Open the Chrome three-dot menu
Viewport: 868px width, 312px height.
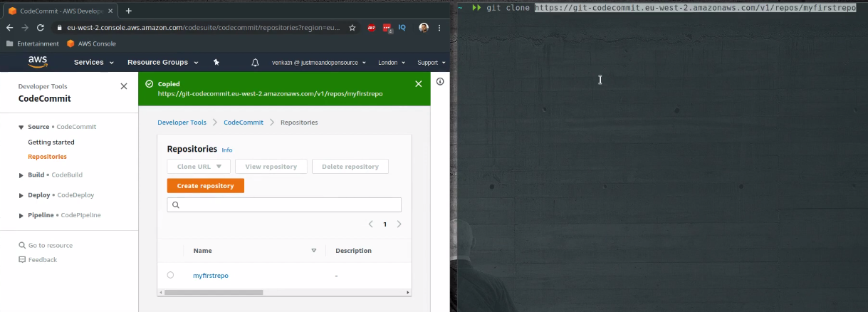point(440,28)
